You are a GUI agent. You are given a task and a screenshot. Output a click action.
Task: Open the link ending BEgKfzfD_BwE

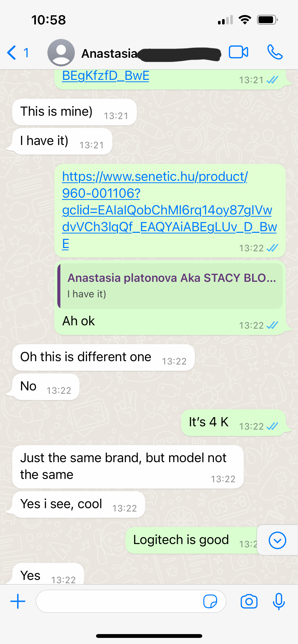click(106, 76)
